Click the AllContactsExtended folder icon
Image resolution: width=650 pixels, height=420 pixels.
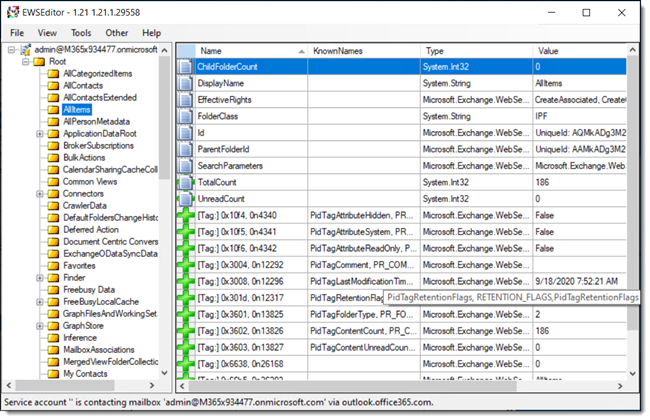(53, 98)
